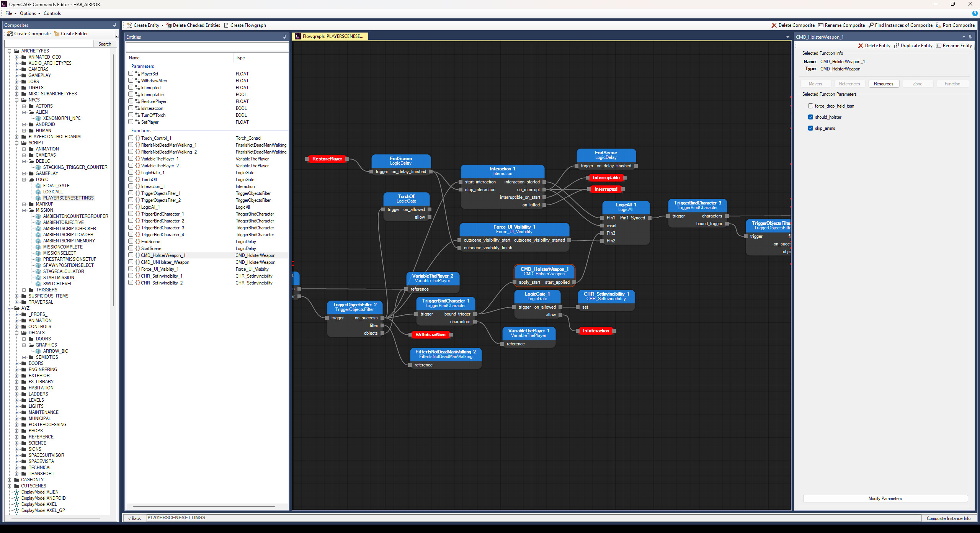This screenshot has width=980, height=533.
Task: Enable the force_drop_held_item parameter
Action: coord(811,106)
